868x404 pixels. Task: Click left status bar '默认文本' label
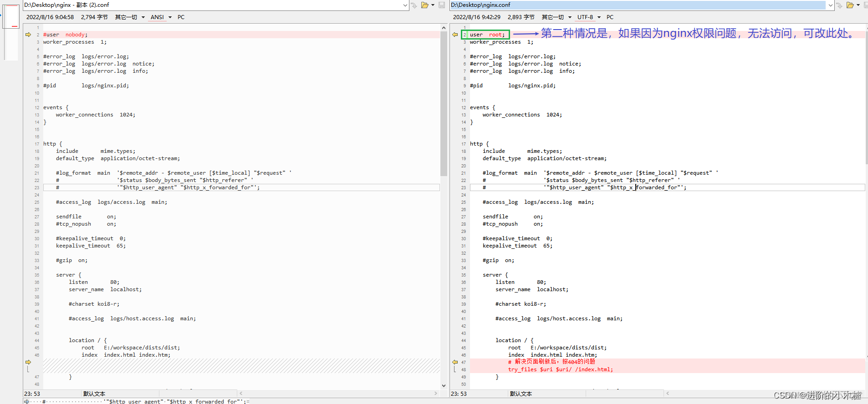click(x=94, y=394)
